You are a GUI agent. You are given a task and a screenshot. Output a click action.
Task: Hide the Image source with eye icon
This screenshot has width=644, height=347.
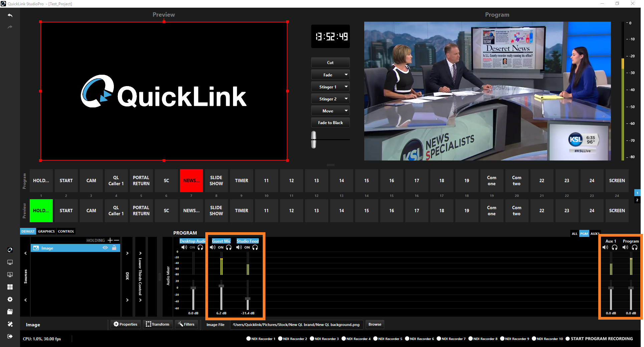point(105,248)
